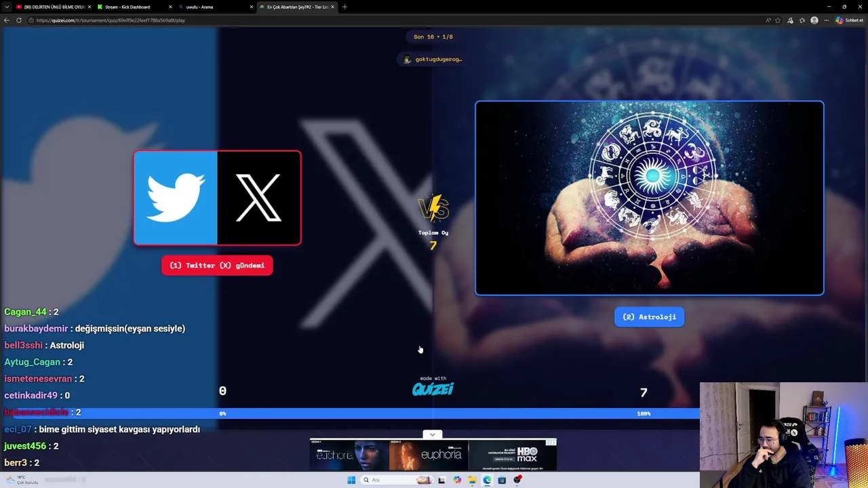Reload the current page
868x488 pixels.
point(19,20)
